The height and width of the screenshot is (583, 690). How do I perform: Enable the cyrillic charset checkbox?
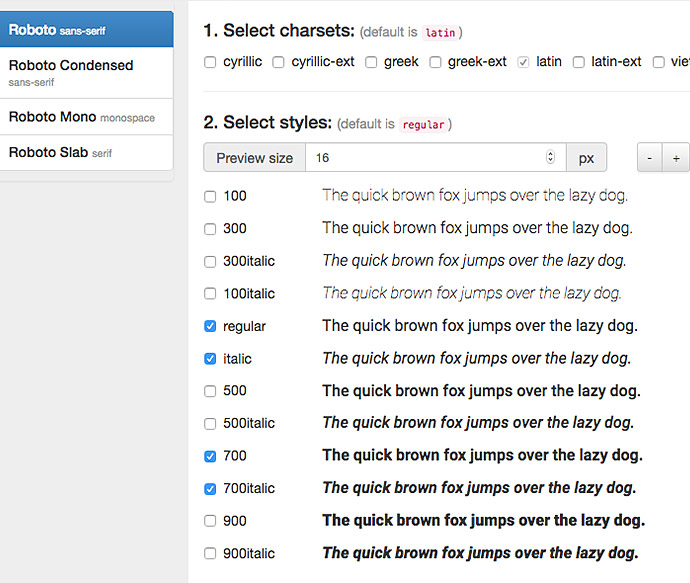[210, 62]
